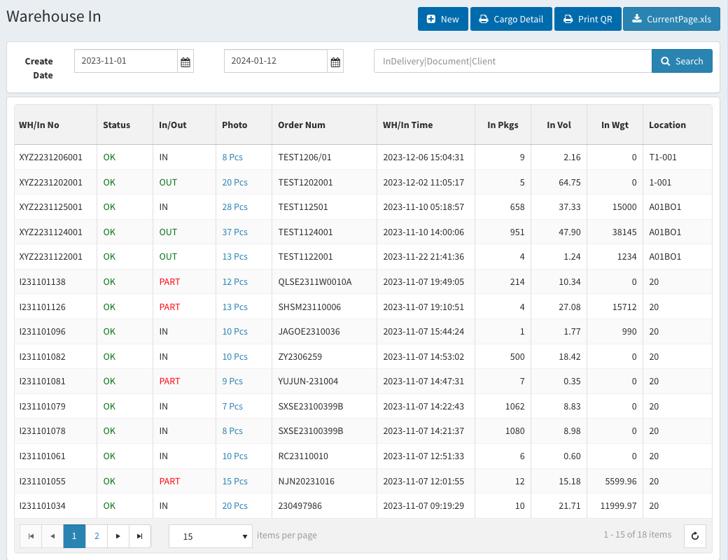Open items per page dropdown
The width and height of the screenshot is (728, 560).
[210, 536]
